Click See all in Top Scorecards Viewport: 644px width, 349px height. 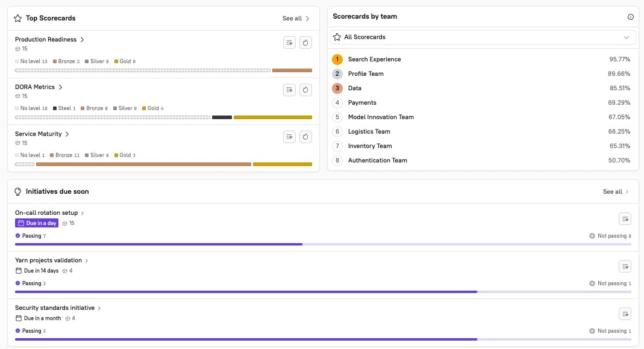click(x=296, y=19)
